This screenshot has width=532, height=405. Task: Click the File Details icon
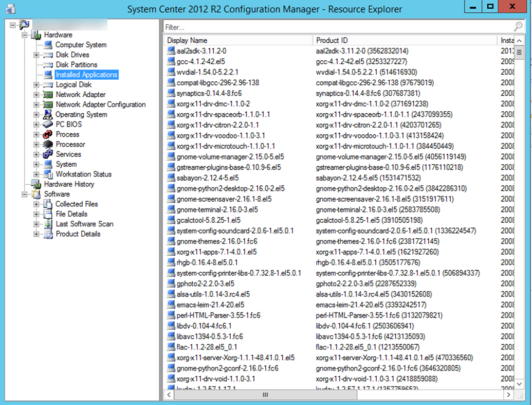tap(48, 214)
